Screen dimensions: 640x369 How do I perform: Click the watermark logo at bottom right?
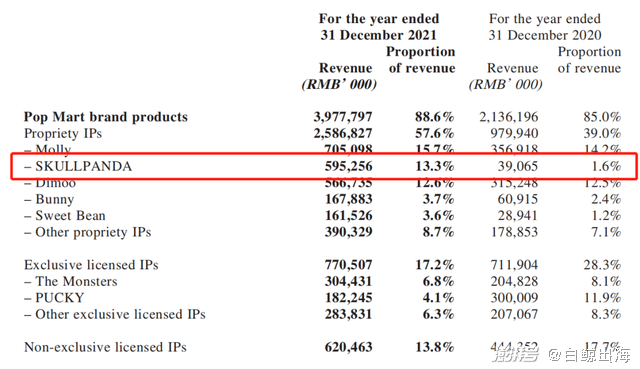pos(516,354)
